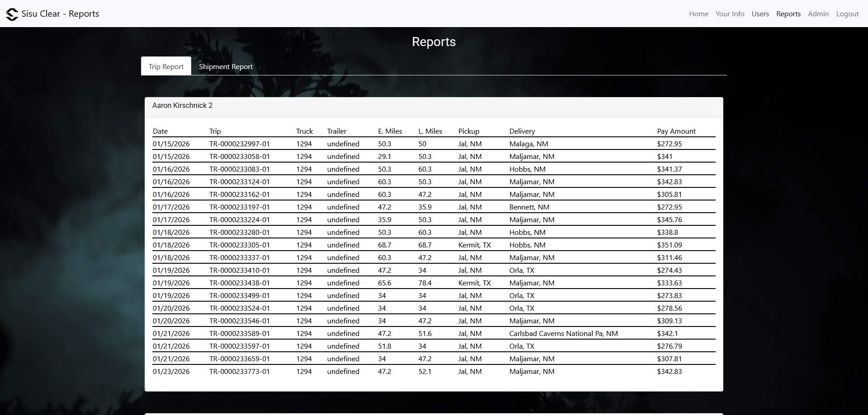Go to the Your Info page
This screenshot has width=868, height=415.
[x=730, y=14]
